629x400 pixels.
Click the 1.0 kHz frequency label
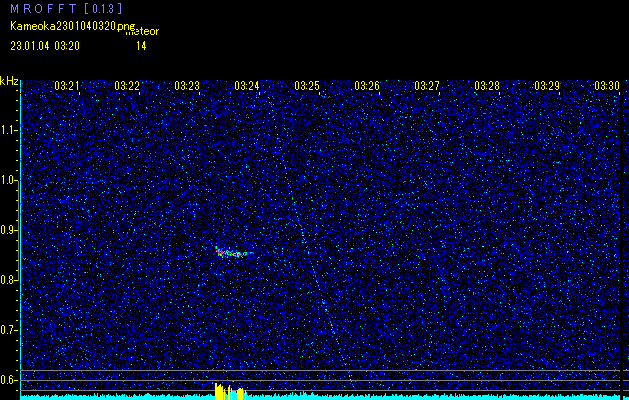pyautogui.click(x=8, y=180)
